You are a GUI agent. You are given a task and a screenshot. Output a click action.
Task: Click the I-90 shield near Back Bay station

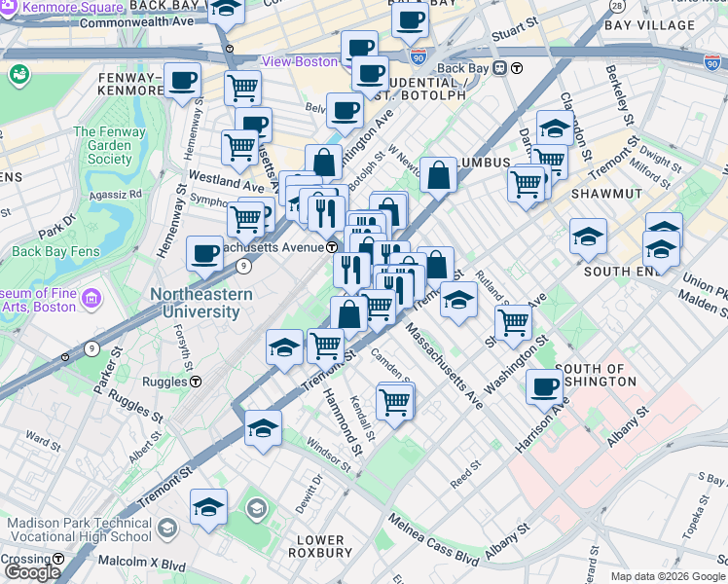coord(419,56)
